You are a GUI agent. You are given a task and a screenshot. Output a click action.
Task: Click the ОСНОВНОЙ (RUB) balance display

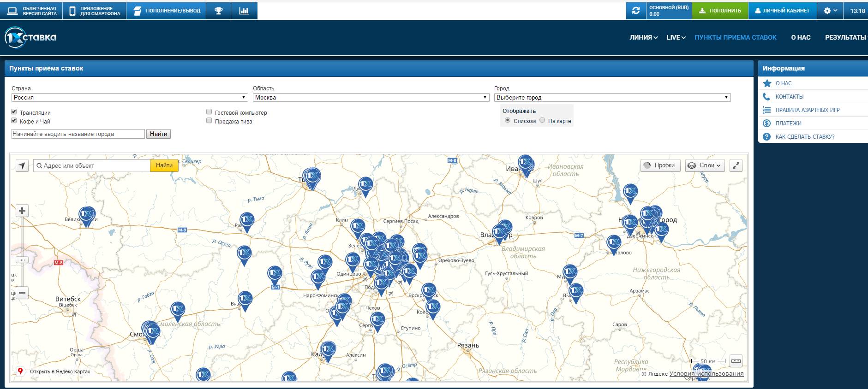tap(669, 11)
